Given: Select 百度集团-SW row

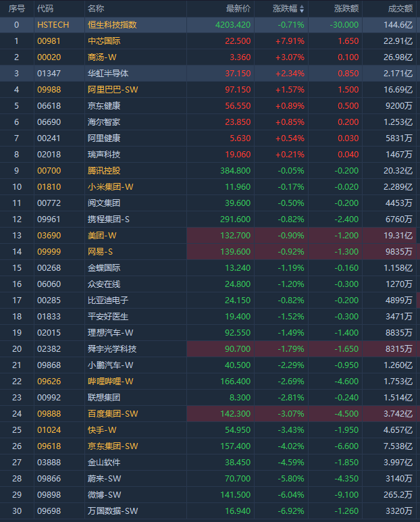Looking at the screenshot, I should click(x=210, y=414).
